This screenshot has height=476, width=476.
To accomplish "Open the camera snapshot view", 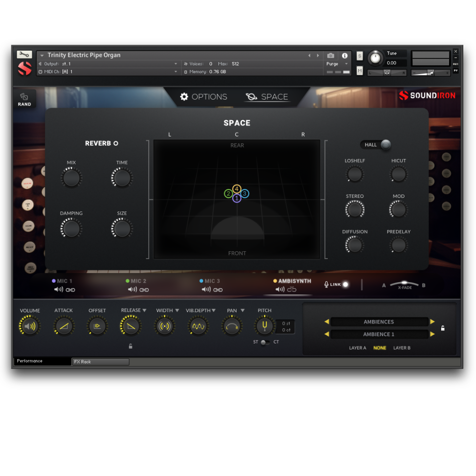I will coord(331,55).
